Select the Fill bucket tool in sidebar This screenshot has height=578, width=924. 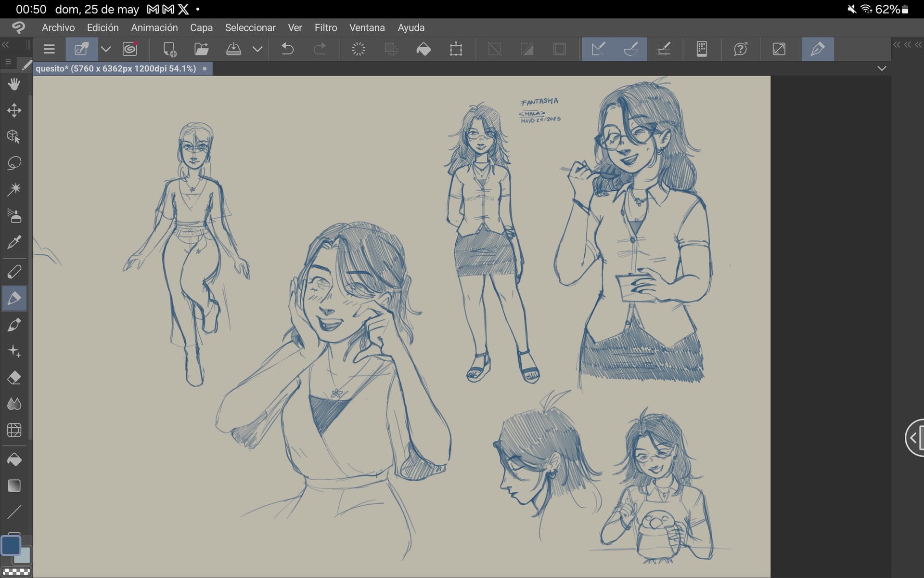pyautogui.click(x=14, y=460)
